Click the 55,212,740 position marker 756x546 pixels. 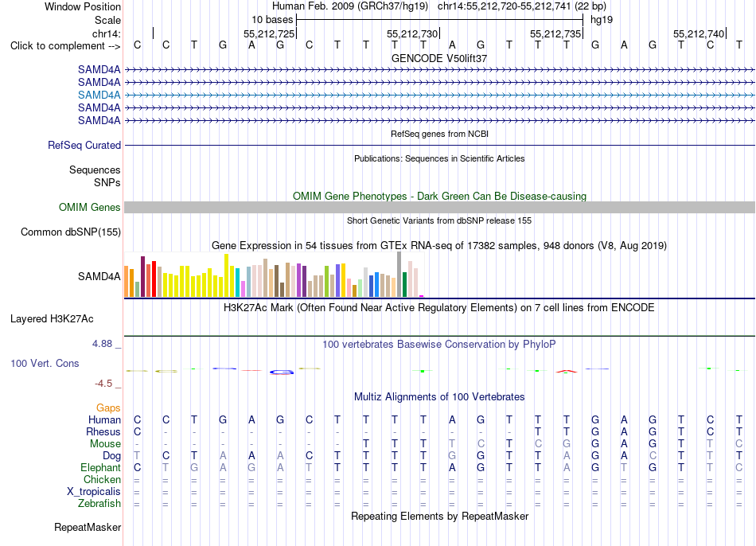coord(699,33)
